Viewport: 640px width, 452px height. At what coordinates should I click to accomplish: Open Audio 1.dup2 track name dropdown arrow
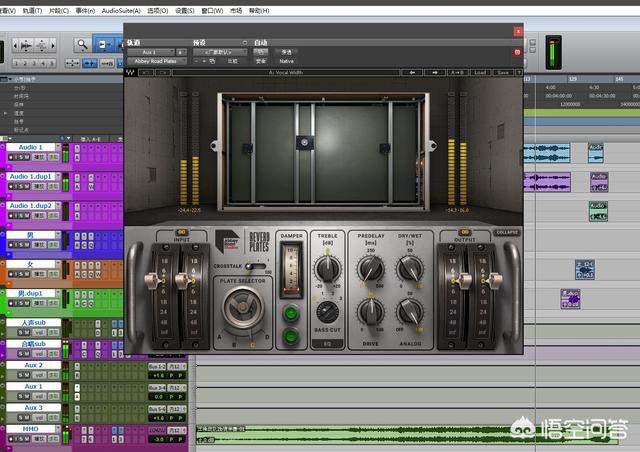(58, 206)
